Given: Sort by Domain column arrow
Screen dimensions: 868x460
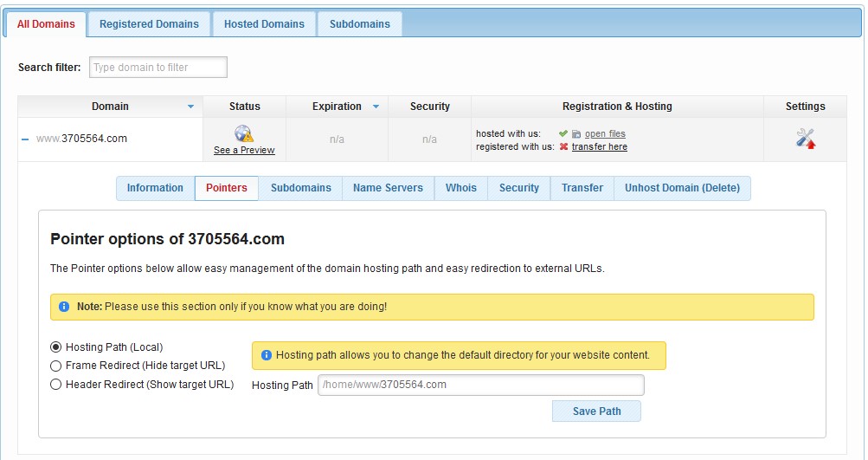Looking at the screenshot, I should 190,107.
